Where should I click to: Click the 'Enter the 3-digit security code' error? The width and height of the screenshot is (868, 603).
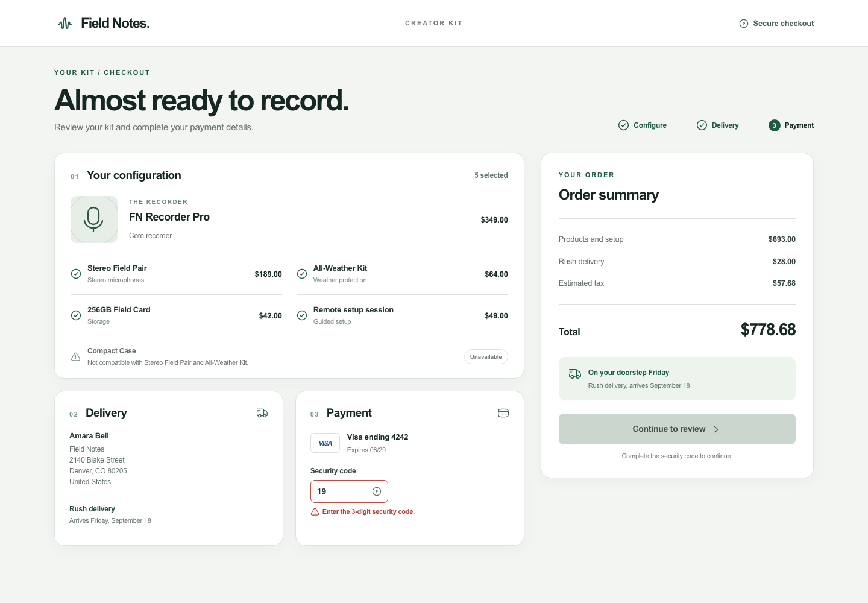click(x=368, y=512)
